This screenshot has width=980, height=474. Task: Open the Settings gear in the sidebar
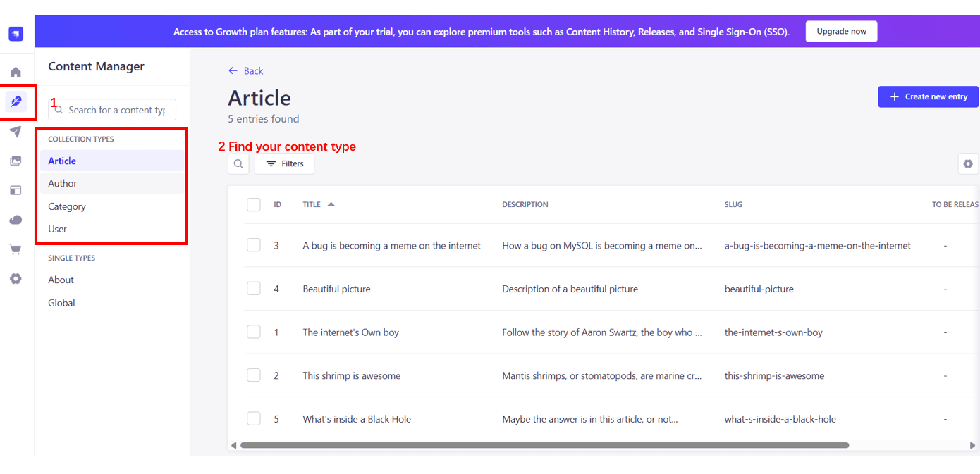tap(16, 279)
